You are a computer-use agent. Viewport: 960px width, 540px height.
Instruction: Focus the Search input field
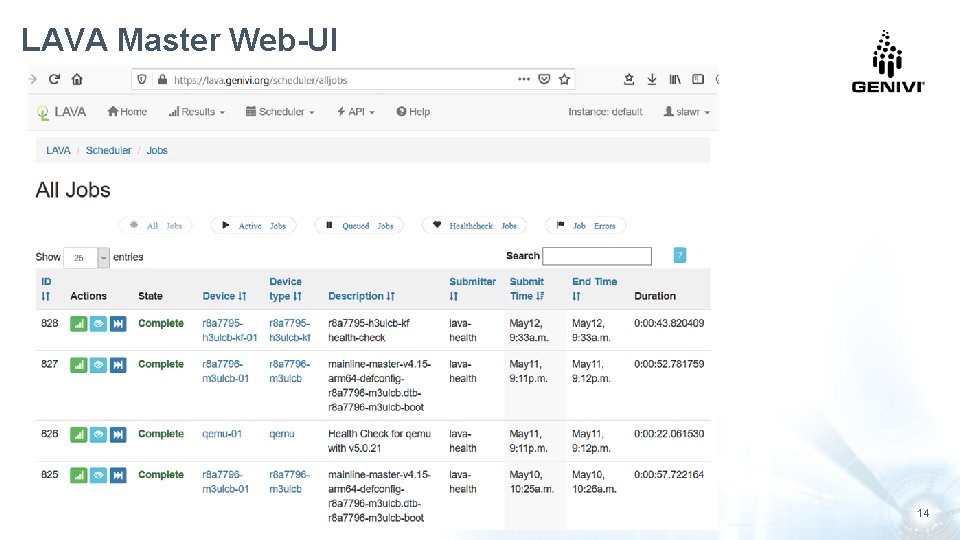pos(597,256)
